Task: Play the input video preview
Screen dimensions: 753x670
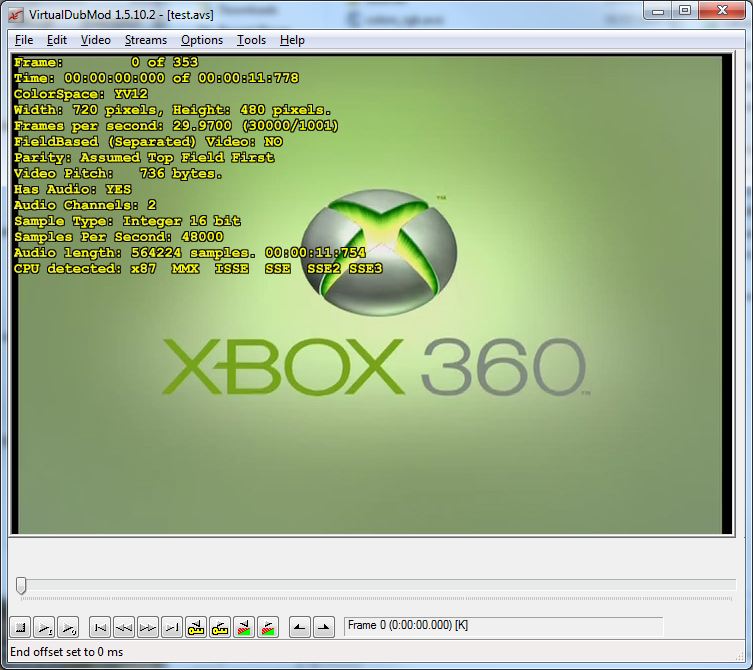Action: click(44, 627)
